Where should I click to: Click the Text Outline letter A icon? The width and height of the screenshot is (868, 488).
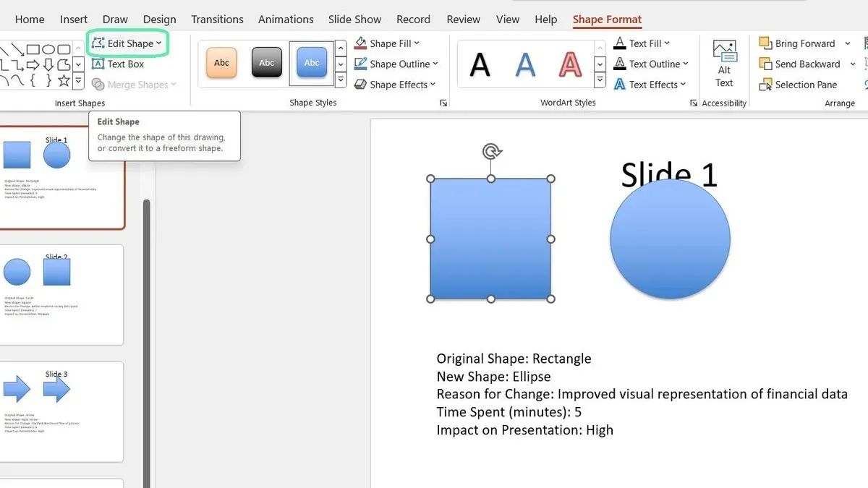click(619, 64)
